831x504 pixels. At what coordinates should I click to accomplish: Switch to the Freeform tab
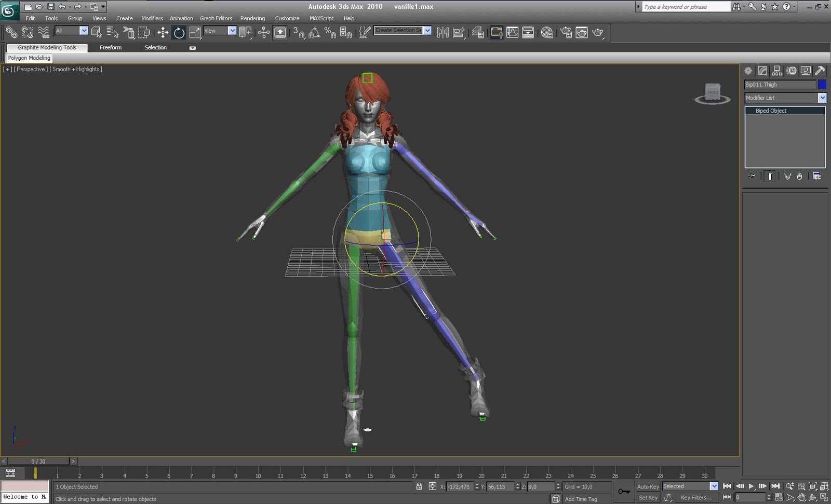[111, 47]
